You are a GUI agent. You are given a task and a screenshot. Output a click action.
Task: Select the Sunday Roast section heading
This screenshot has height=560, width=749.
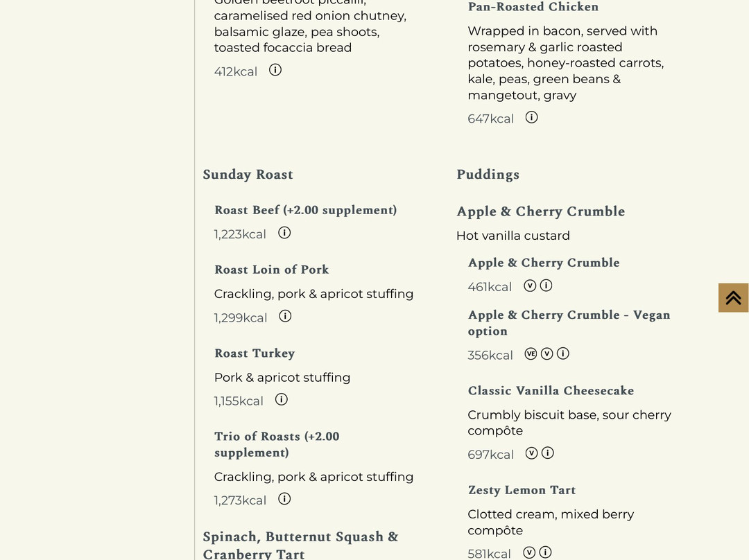click(248, 175)
